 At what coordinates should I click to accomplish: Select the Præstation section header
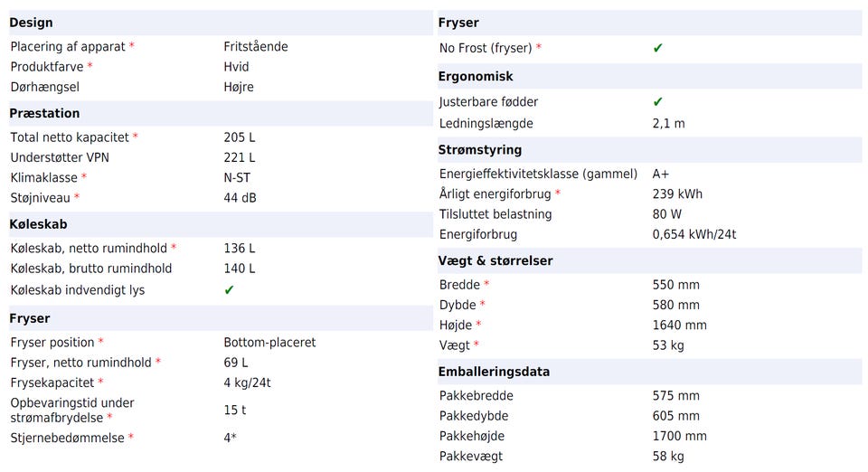[x=44, y=113]
